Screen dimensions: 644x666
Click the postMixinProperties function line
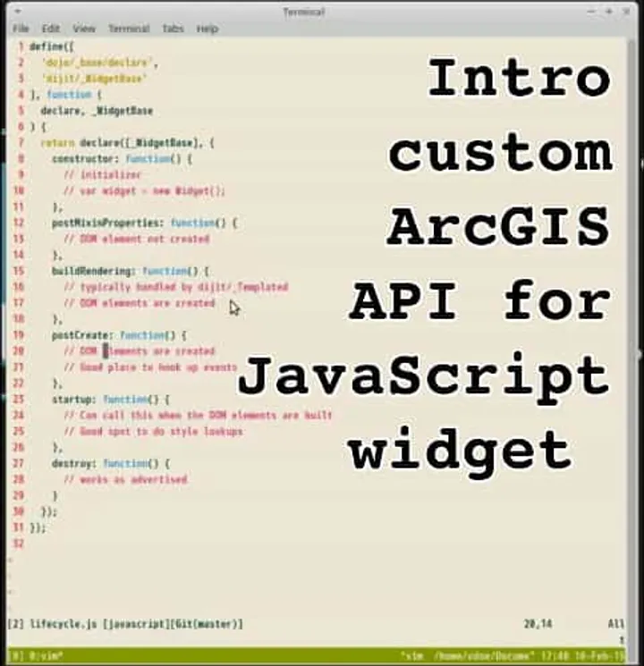[x=145, y=223]
